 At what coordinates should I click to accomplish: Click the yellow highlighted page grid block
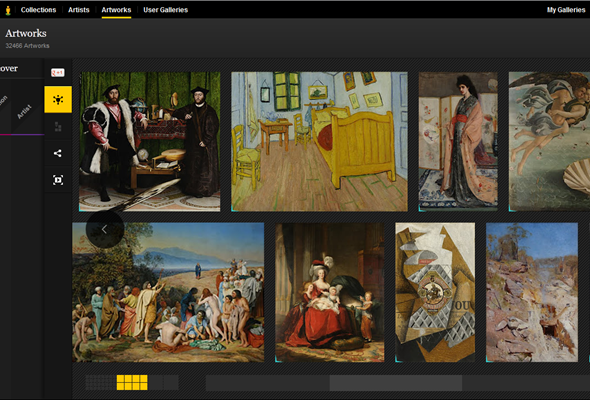coord(132,382)
